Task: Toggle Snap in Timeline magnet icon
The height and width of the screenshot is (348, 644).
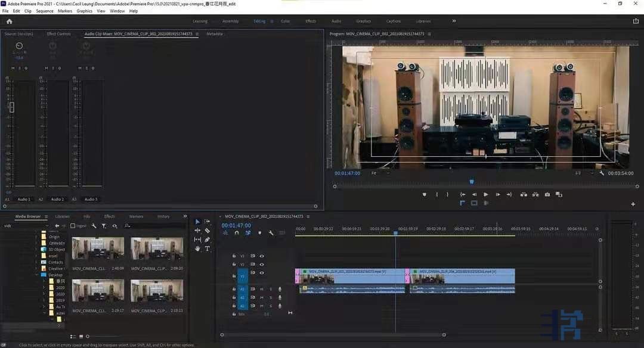Action: 237,233
